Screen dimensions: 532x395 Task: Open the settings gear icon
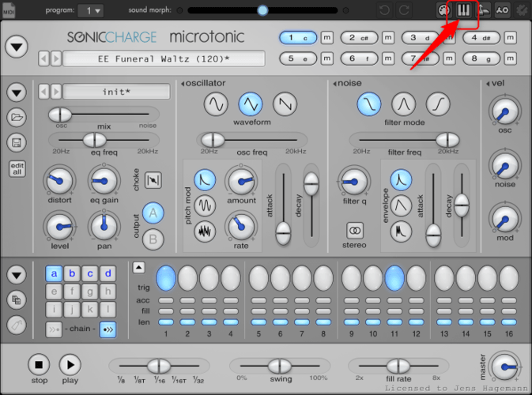(522, 10)
